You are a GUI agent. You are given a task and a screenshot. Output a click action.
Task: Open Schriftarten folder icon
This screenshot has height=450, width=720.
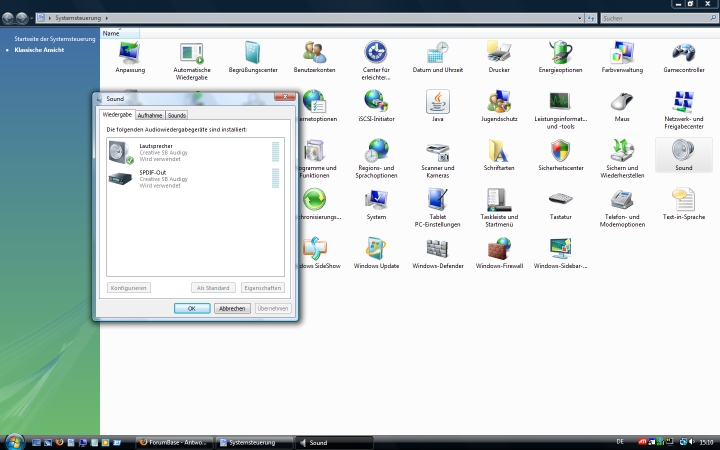499,155
